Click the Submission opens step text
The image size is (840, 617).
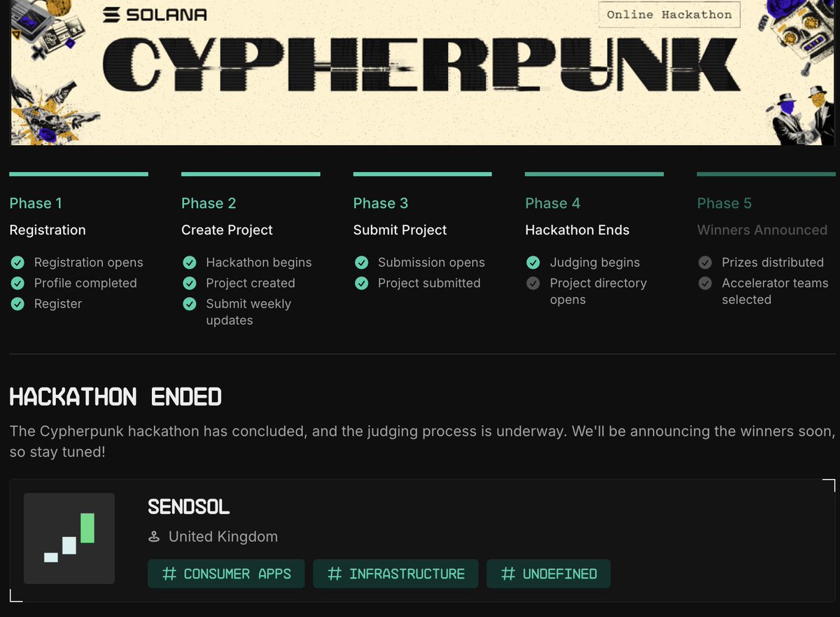click(x=431, y=263)
